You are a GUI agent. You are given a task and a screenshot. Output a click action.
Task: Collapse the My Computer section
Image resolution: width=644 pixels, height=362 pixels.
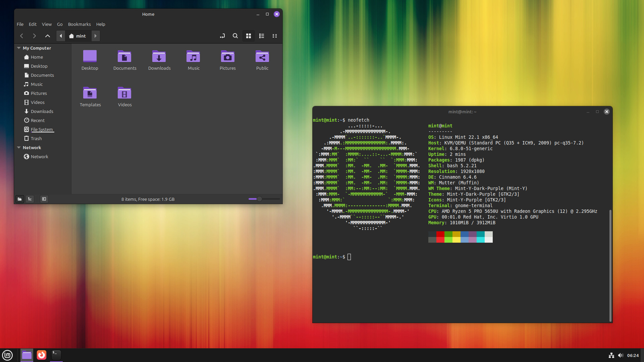click(x=19, y=48)
